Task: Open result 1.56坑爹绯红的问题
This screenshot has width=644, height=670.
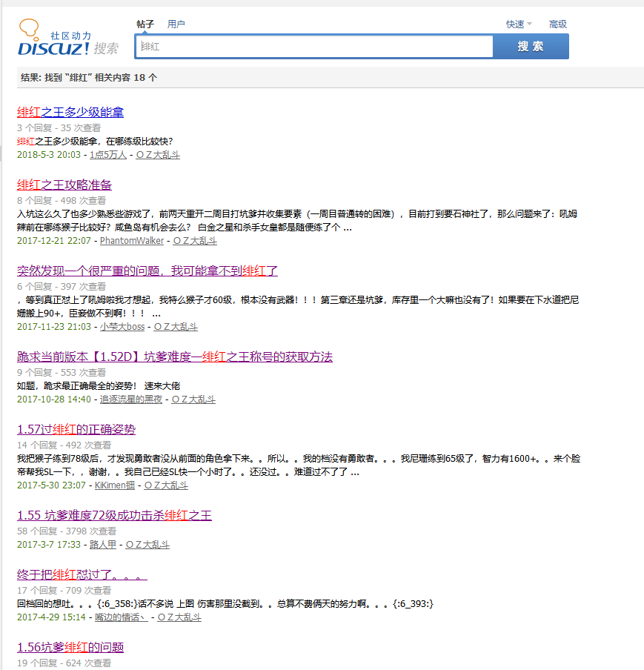Action: click(x=70, y=647)
